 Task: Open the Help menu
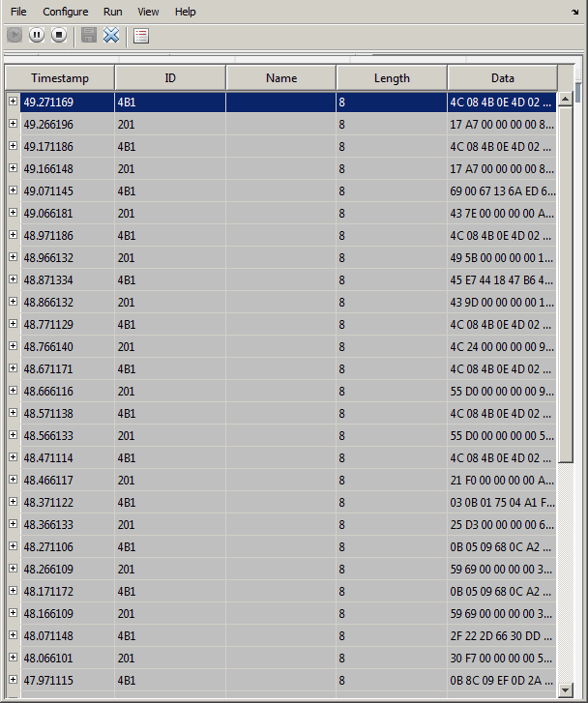point(186,12)
